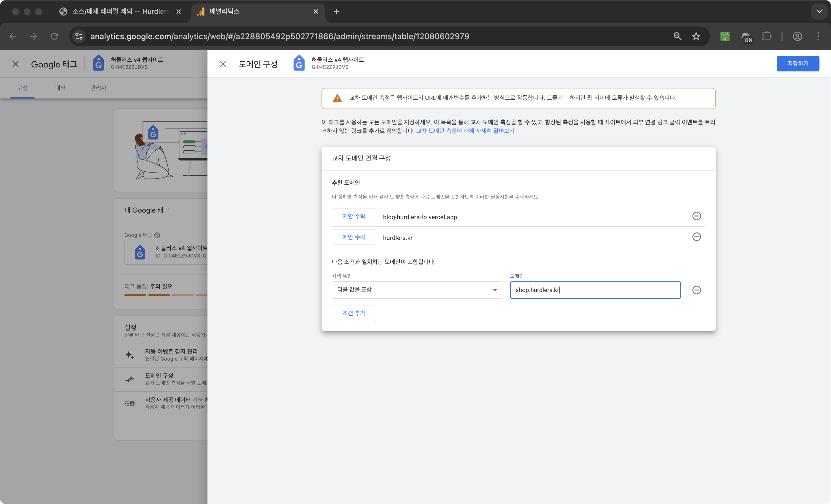Viewport: 831px width, 504px height.
Task: Click the 추천 도메인 label
Action: click(346, 183)
